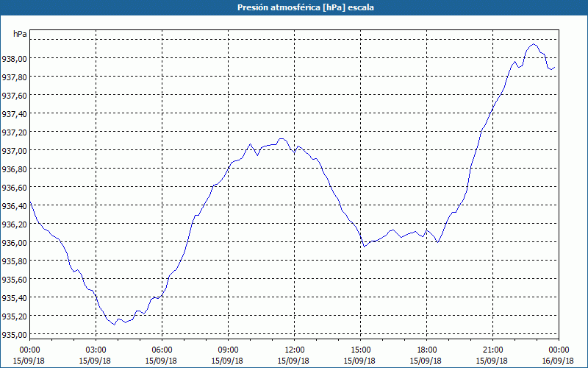This screenshot has height=368, width=588.
Task: Select the 18:00 time axis marker
Action: point(427,350)
